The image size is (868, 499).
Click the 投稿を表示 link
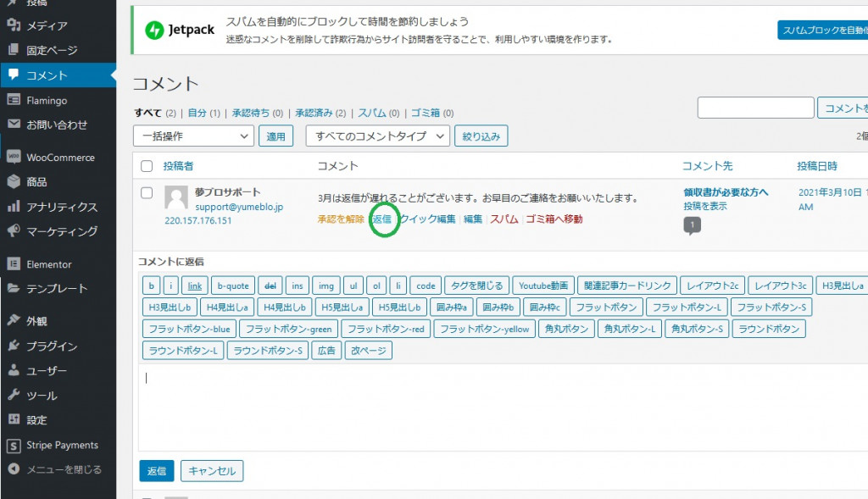pyautogui.click(x=705, y=207)
